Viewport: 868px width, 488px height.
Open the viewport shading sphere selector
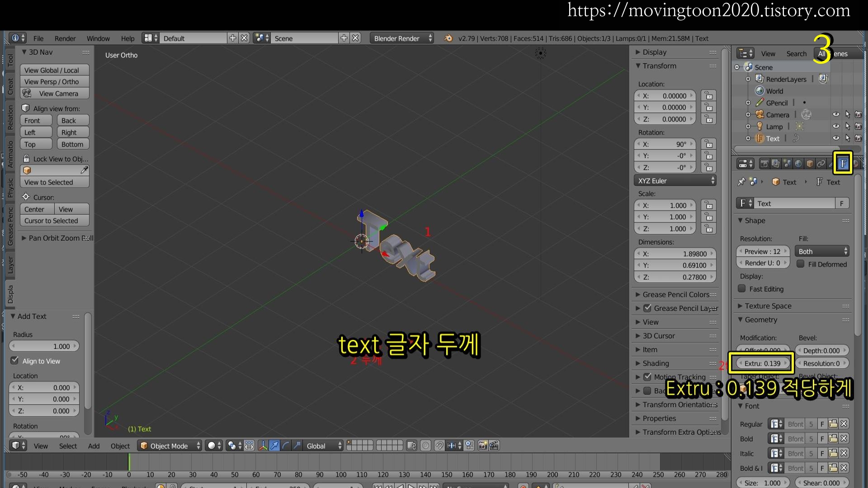(x=214, y=446)
